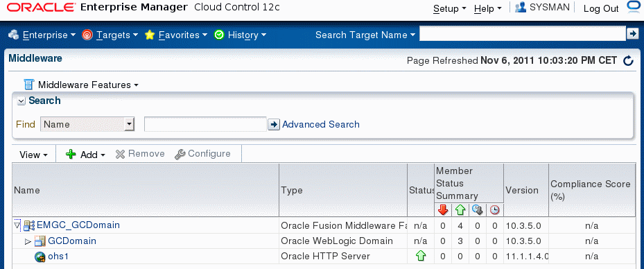Refresh the page with the refresh icon

628,61
